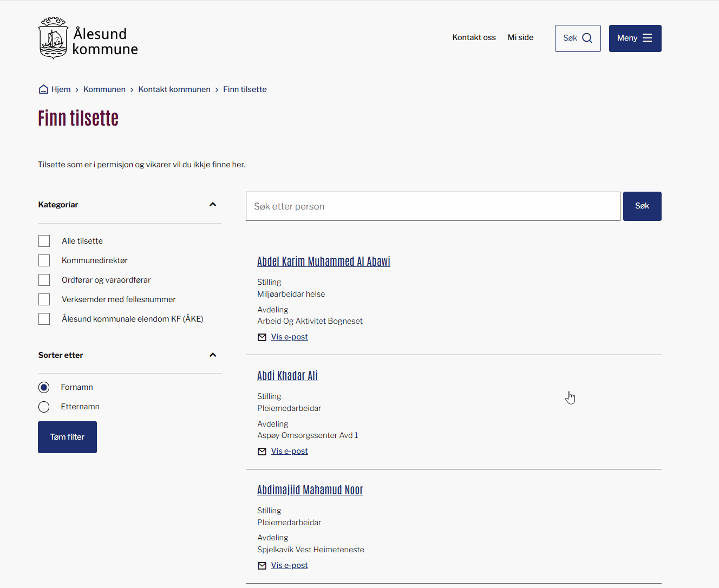Check the Alle tilsette checkbox
The width and height of the screenshot is (719, 588).
pos(44,241)
